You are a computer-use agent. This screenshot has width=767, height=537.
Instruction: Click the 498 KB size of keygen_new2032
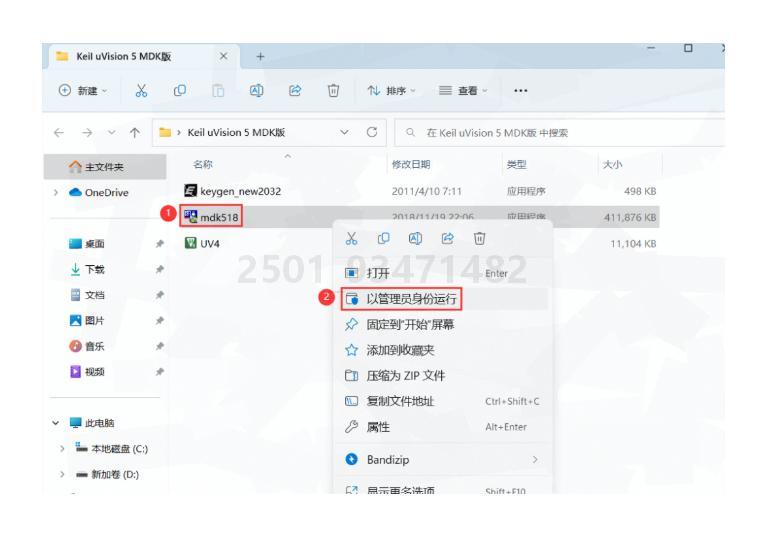point(640,191)
